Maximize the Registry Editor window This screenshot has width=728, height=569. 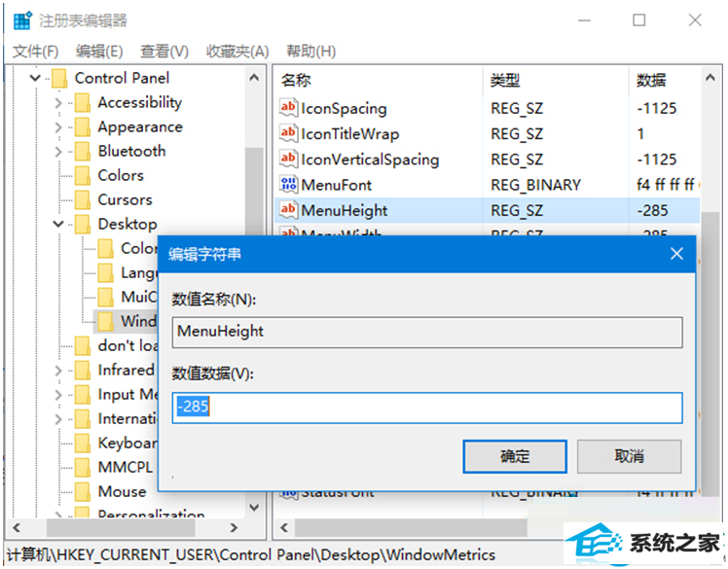(x=638, y=20)
